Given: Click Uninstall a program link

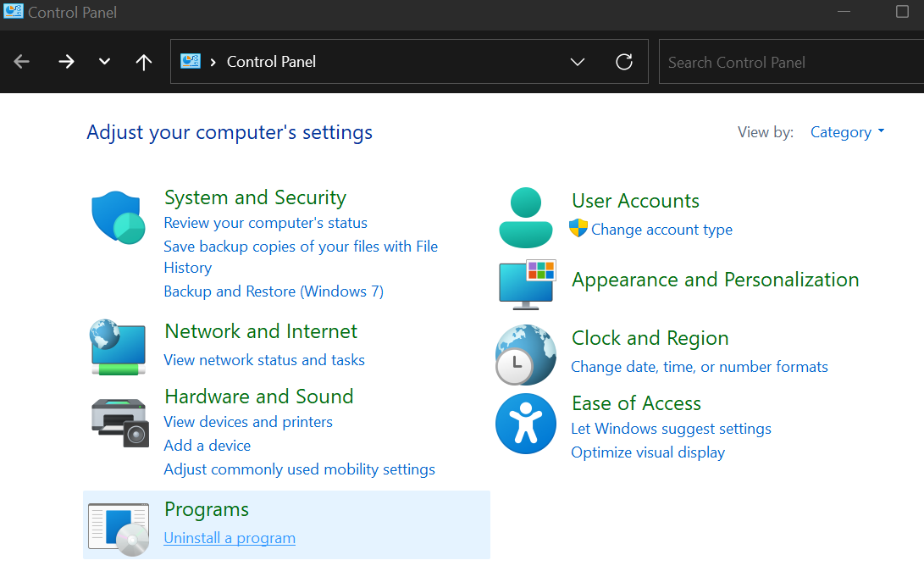Looking at the screenshot, I should point(230,538).
